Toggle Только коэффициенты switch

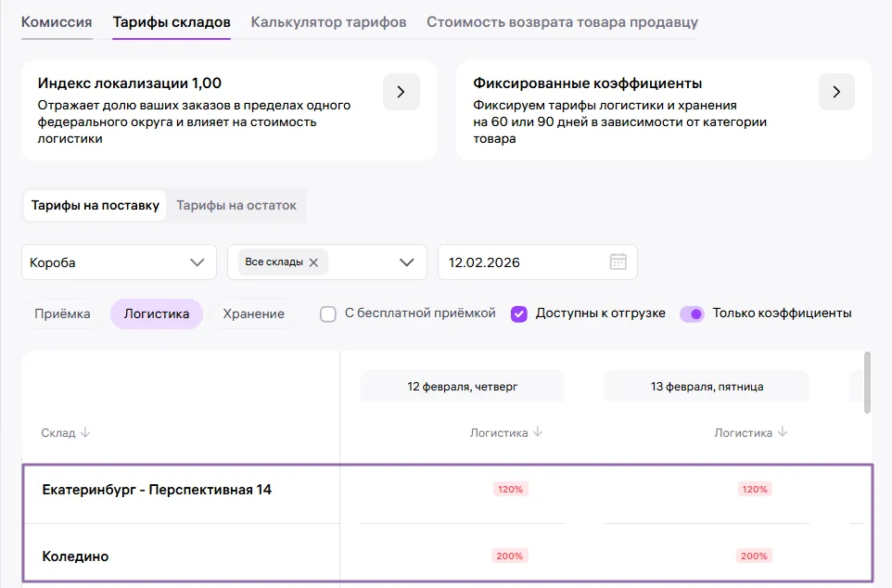(x=692, y=313)
